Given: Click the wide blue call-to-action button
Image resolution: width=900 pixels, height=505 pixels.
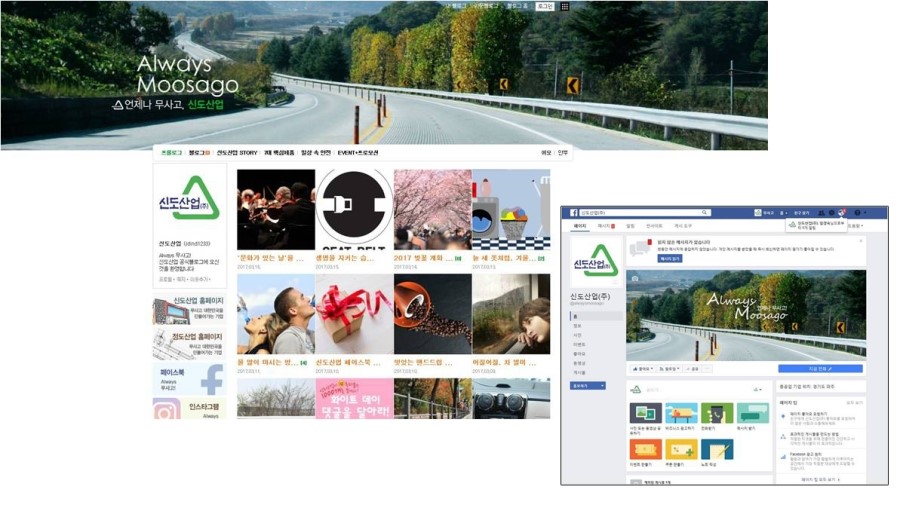Looking at the screenshot, I should [820, 369].
